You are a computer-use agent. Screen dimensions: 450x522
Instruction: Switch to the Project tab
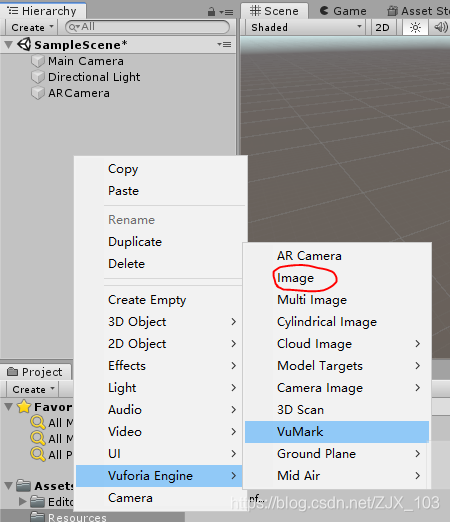(35, 372)
